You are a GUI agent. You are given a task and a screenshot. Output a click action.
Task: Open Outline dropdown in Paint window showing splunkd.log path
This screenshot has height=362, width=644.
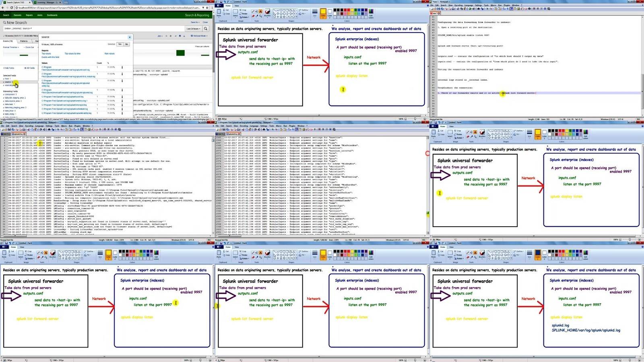518,251
